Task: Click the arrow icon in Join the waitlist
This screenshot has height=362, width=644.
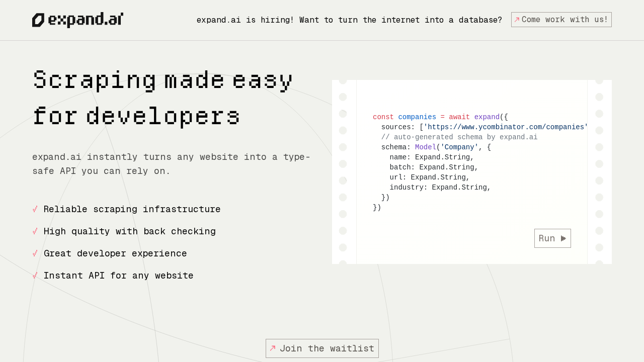Action: click(x=273, y=348)
